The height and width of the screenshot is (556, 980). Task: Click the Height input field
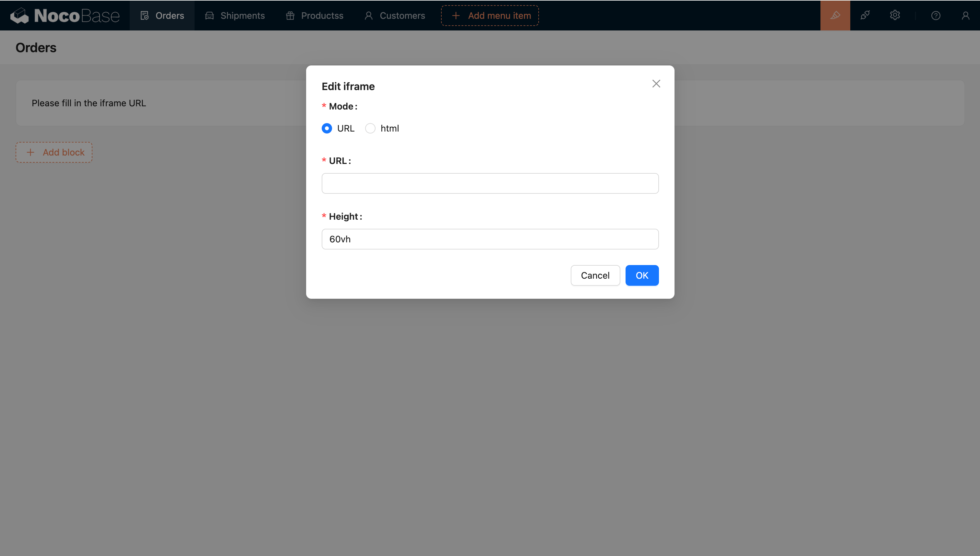tap(490, 239)
